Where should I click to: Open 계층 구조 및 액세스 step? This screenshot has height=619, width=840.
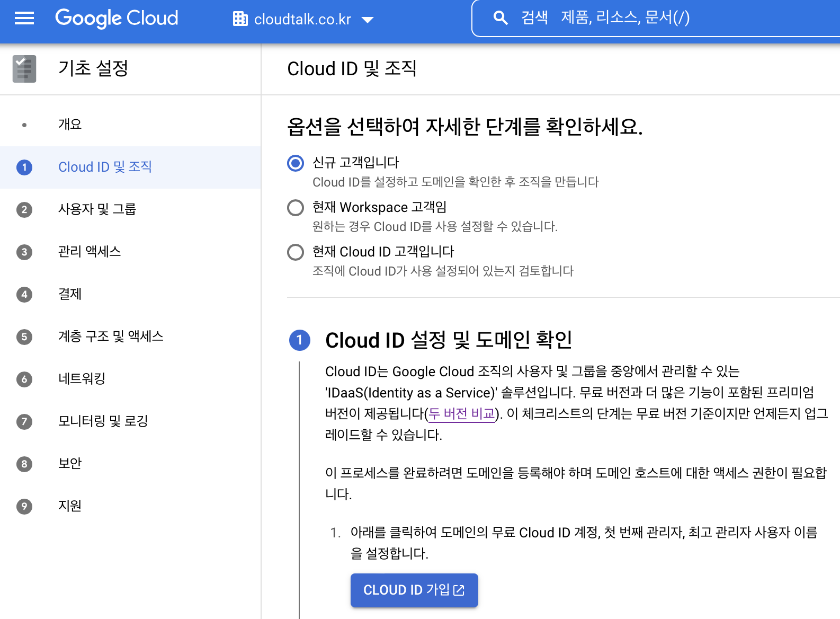[x=130, y=337]
